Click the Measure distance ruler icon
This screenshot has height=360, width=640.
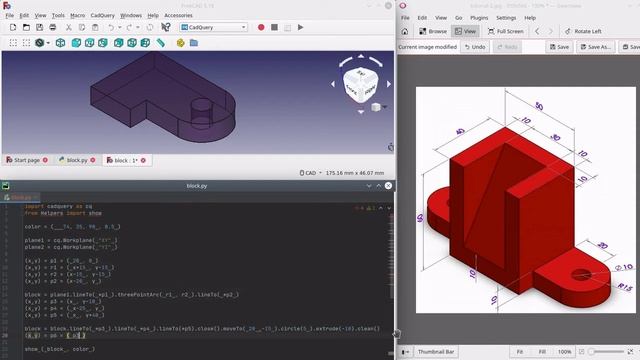[161, 43]
